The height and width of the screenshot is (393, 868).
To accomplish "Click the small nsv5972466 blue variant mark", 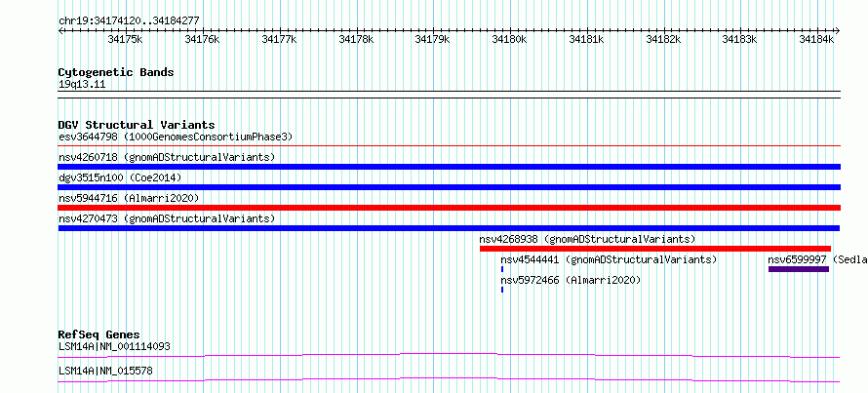I will [x=502, y=290].
